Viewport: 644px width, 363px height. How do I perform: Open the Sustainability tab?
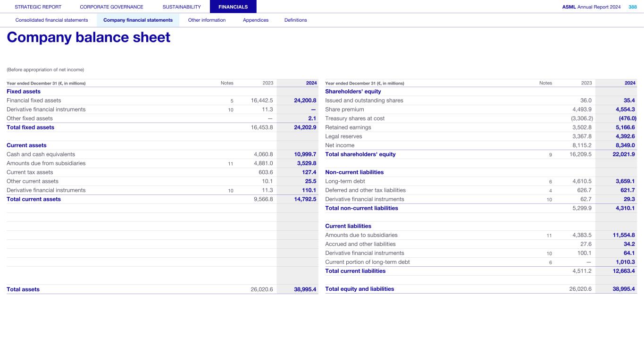coord(181,7)
